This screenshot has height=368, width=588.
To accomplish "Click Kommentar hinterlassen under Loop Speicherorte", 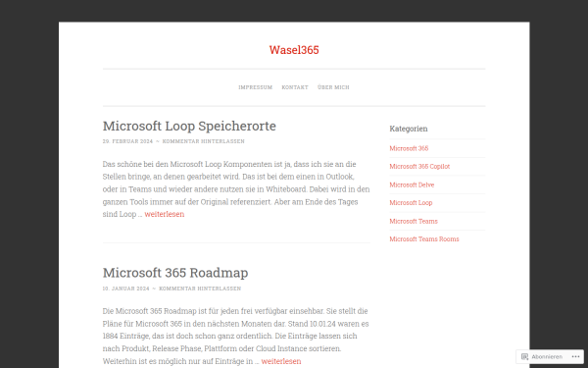I will pyautogui.click(x=203, y=141).
